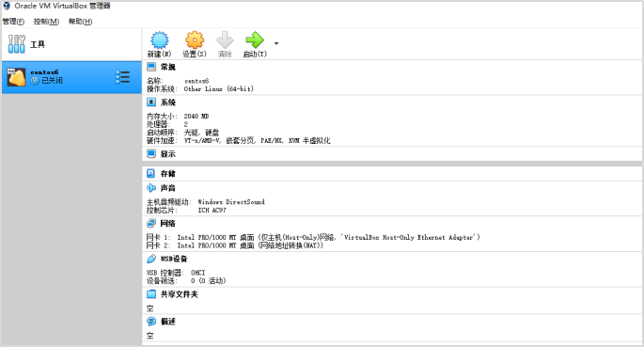Click the Storage (存储) section icon
Viewport: 644px width, 347px height.
pyautogui.click(x=151, y=173)
